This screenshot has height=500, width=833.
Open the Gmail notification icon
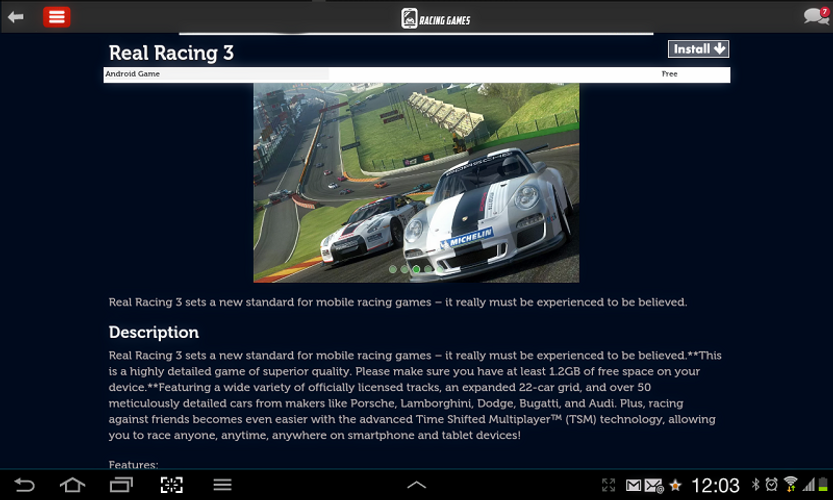[x=633, y=485]
